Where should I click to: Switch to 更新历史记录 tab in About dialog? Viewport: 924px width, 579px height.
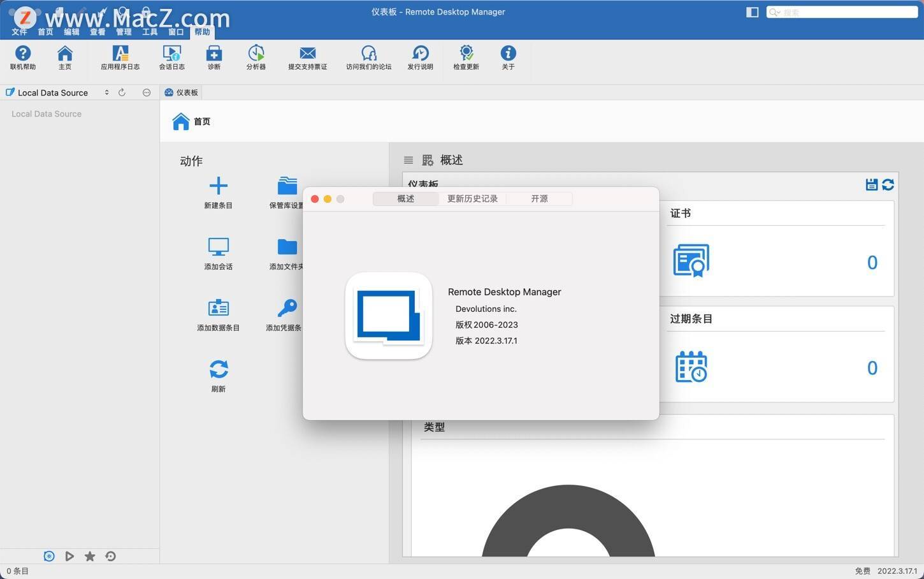[x=472, y=199]
